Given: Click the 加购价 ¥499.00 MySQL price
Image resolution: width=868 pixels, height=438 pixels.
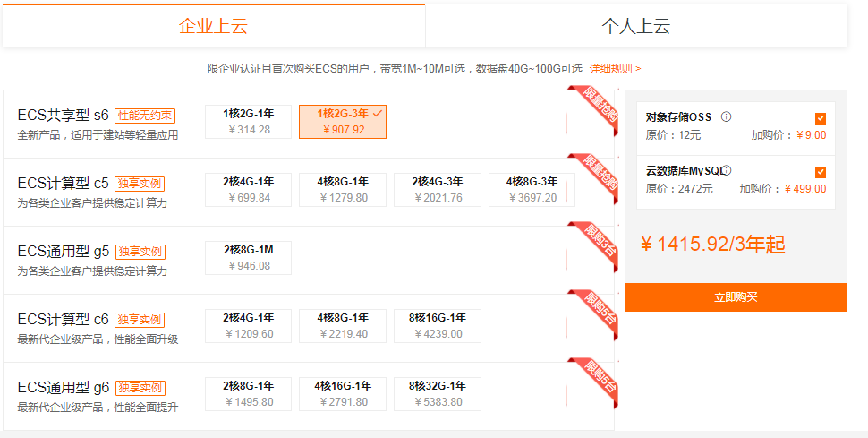Looking at the screenshot, I should point(782,189).
